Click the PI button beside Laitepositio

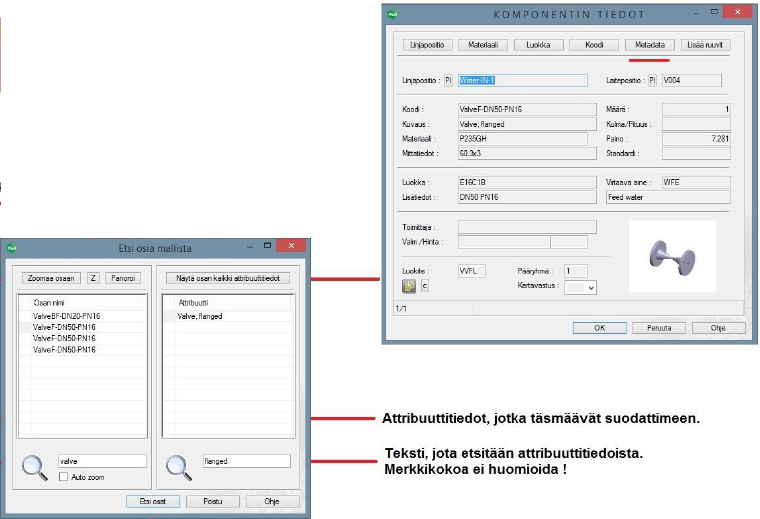point(652,80)
